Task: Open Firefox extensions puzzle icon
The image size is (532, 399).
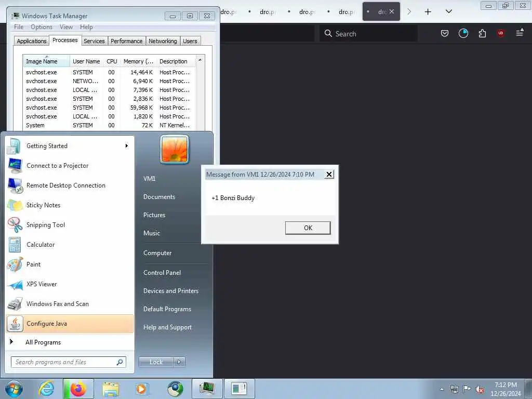Action: 482,33
